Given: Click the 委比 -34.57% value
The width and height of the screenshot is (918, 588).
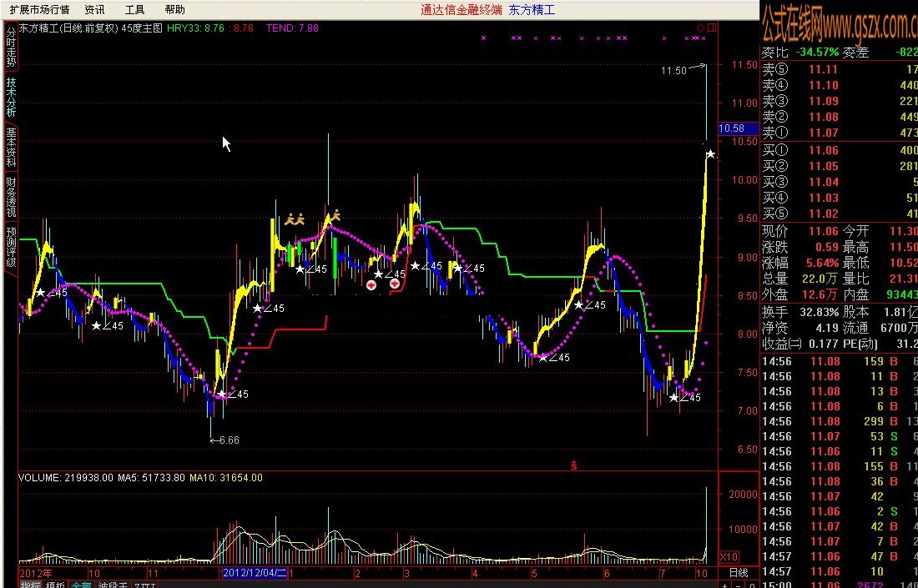Looking at the screenshot, I should tap(817, 52).
